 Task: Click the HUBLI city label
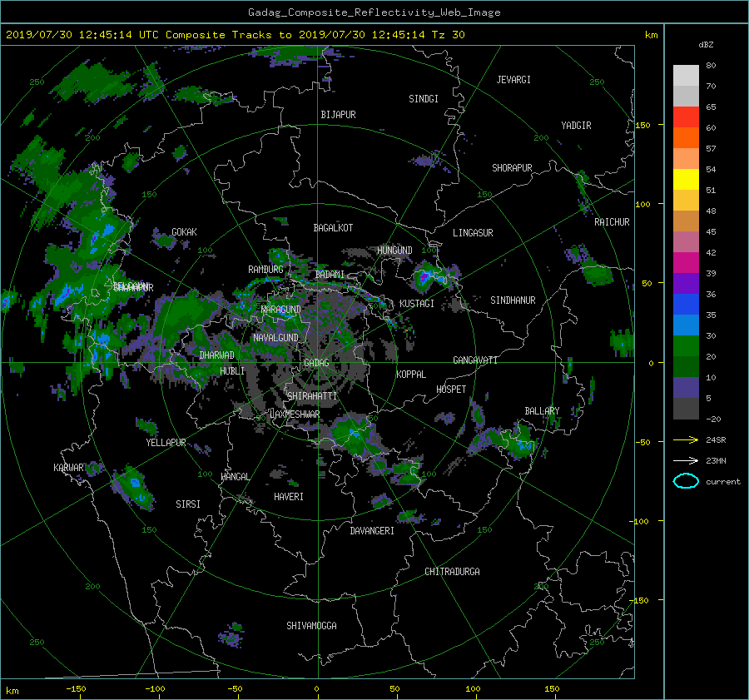click(x=232, y=370)
